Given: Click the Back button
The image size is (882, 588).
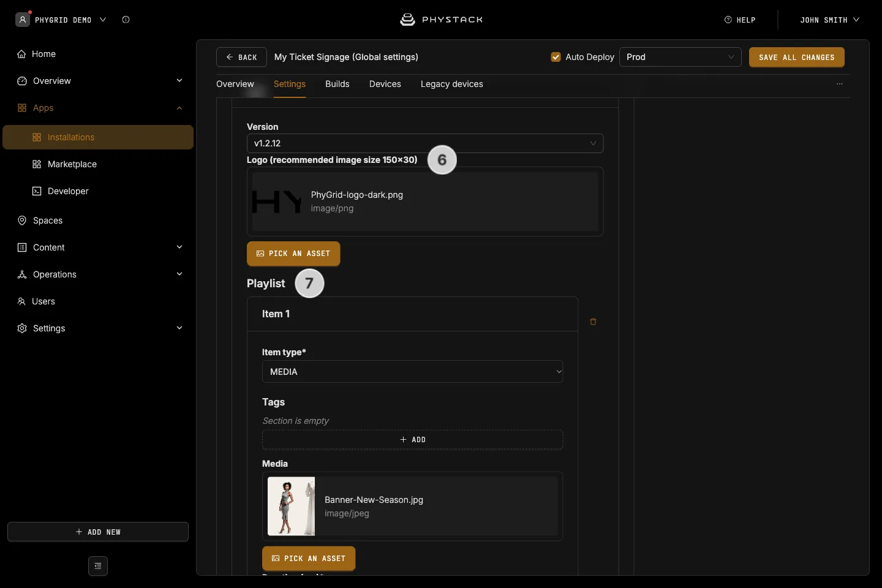Looking at the screenshot, I should pos(241,57).
